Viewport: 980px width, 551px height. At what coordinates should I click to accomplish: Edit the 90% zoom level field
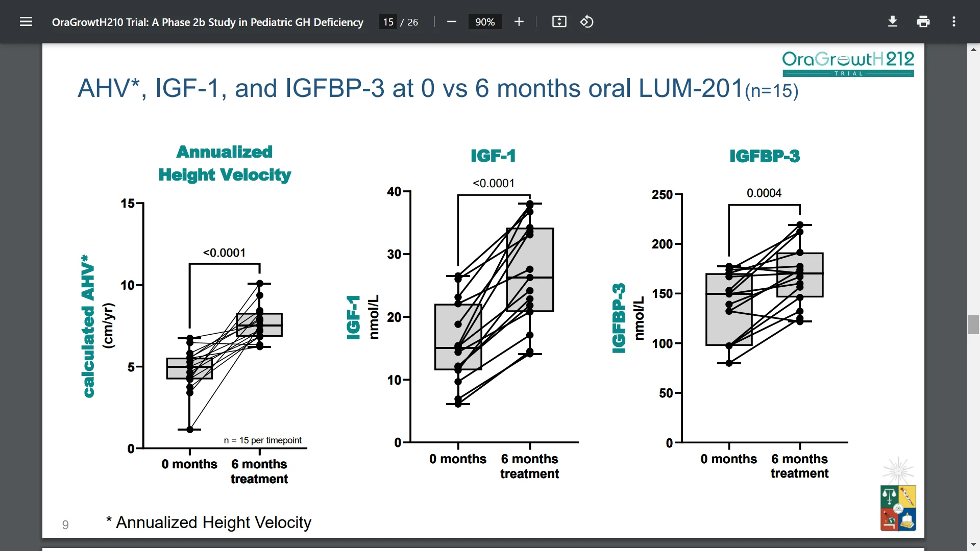point(485,22)
